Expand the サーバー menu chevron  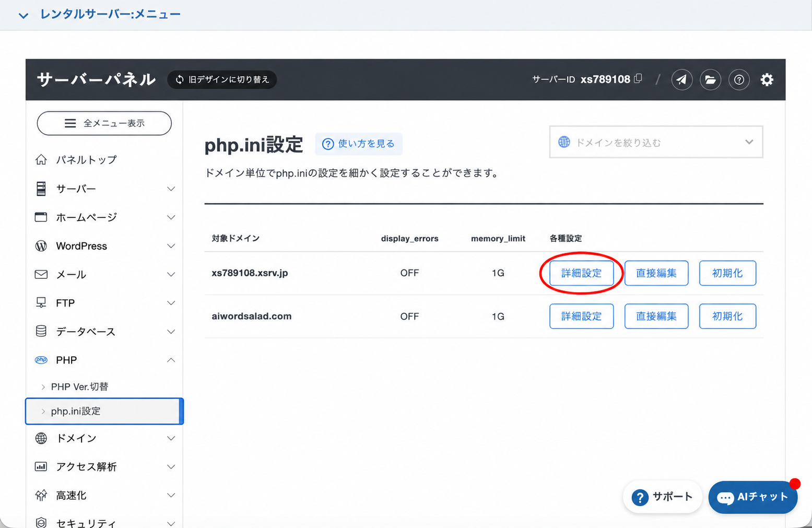click(x=171, y=189)
